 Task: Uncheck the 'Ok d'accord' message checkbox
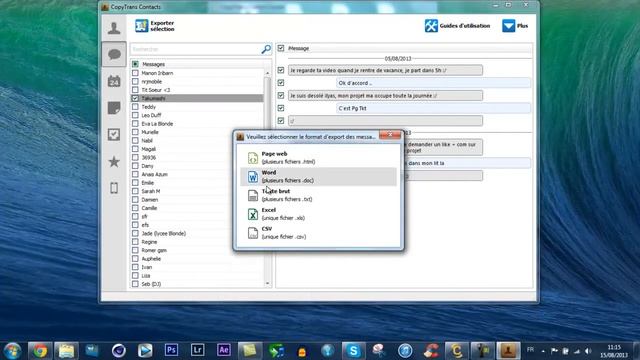click(x=281, y=83)
